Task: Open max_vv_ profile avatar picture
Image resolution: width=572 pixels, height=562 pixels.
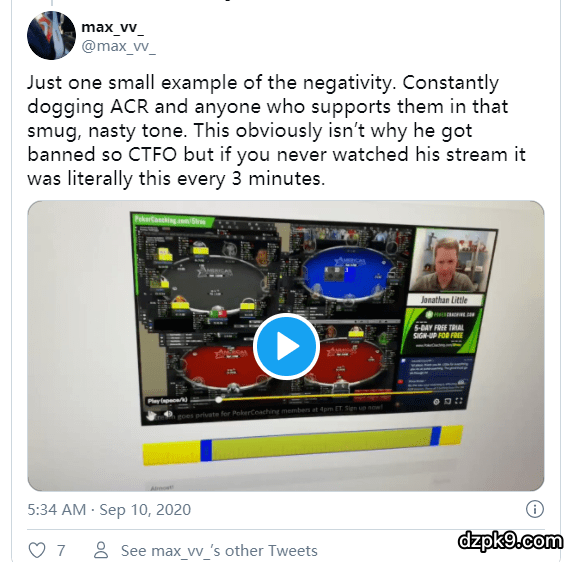Action: (51, 35)
